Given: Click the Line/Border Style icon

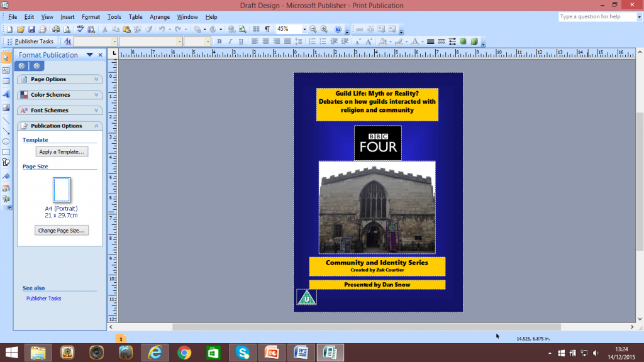Looking at the screenshot, I should (430, 41).
